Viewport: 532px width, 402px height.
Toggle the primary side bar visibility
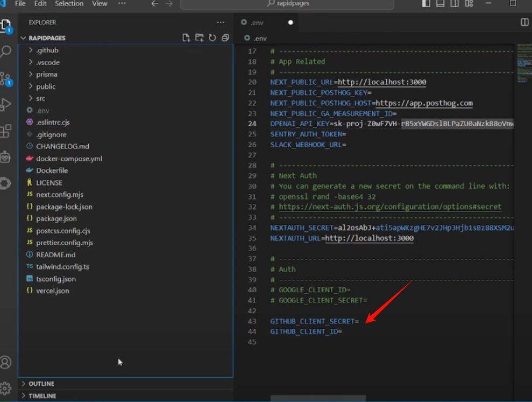(427, 4)
